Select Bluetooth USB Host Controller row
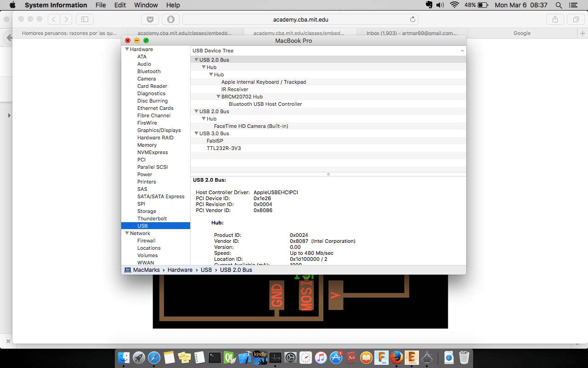The height and width of the screenshot is (368, 588). click(x=328, y=104)
